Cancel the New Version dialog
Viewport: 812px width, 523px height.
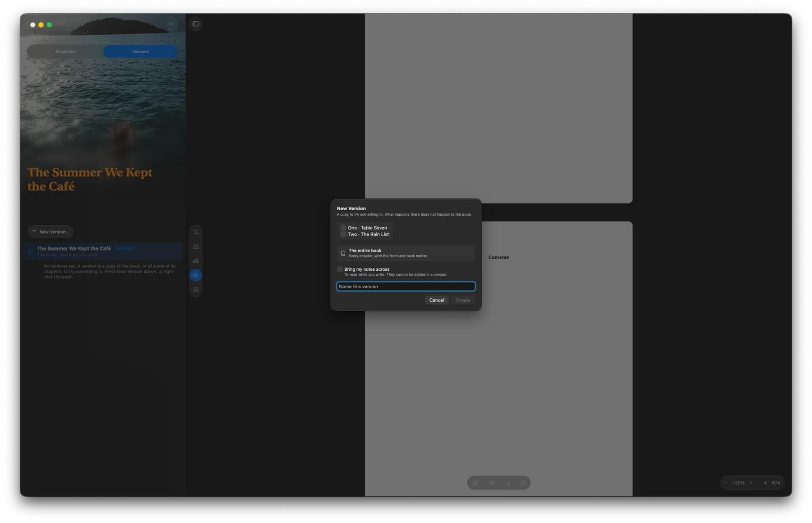(437, 301)
